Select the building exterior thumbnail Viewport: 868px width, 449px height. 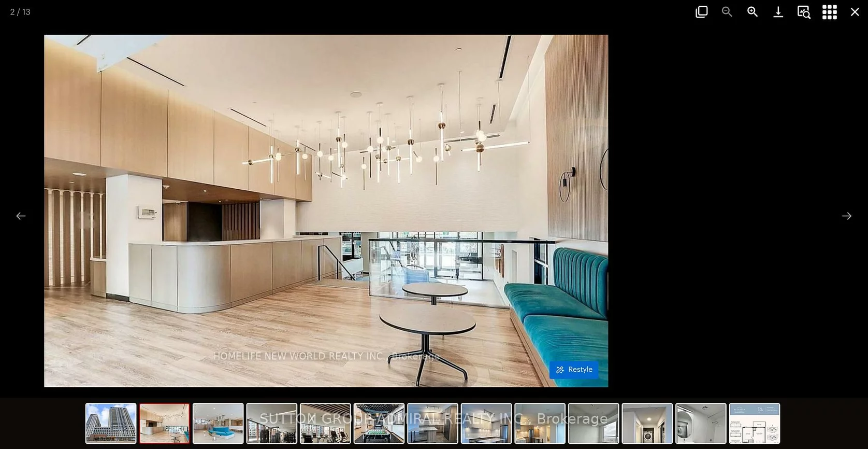coord(111,424)
